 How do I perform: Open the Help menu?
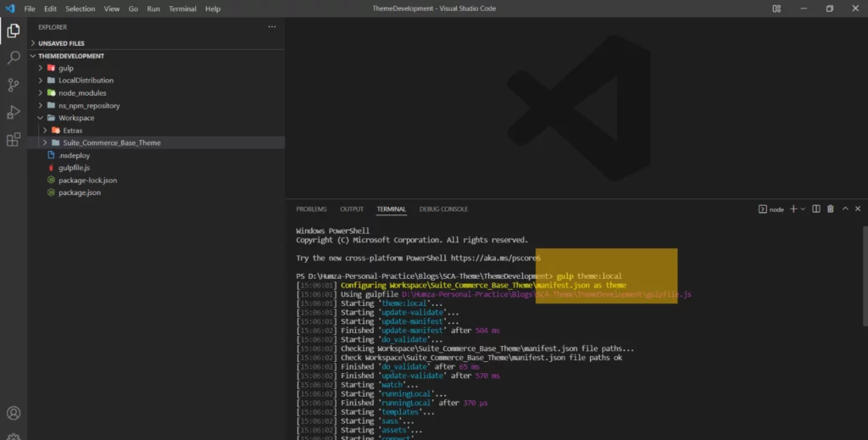(x=213, y=8)
